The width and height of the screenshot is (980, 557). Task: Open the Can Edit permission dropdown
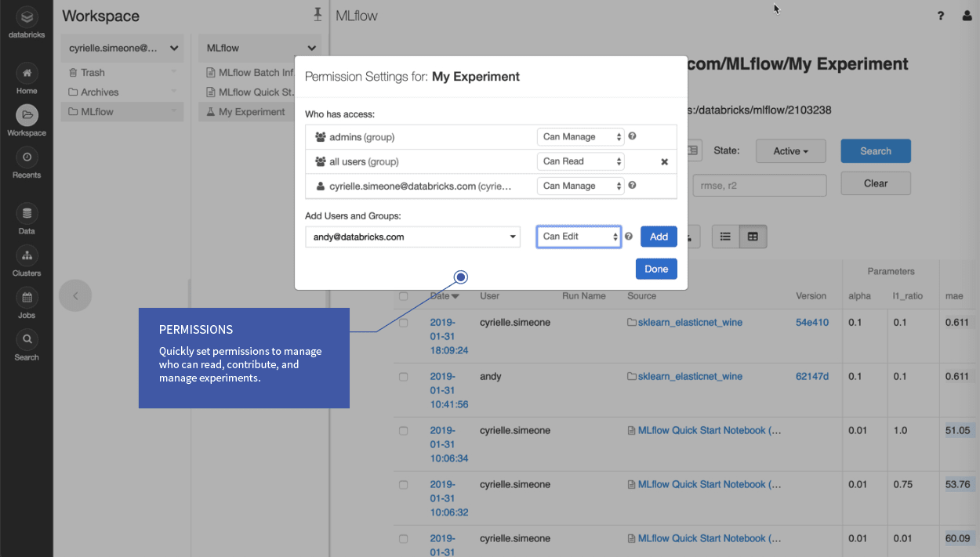click(x=579, y=237)
